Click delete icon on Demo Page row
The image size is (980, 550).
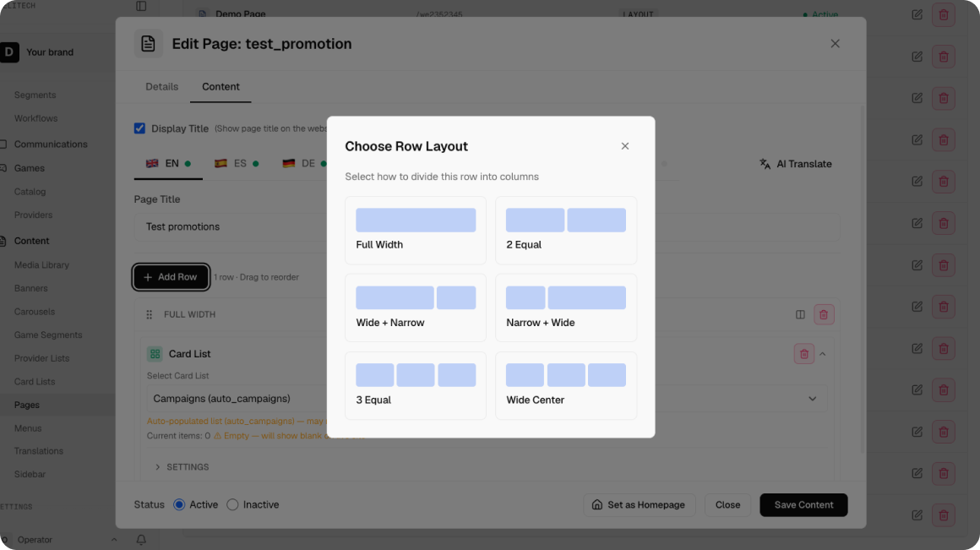pos(944,14)
